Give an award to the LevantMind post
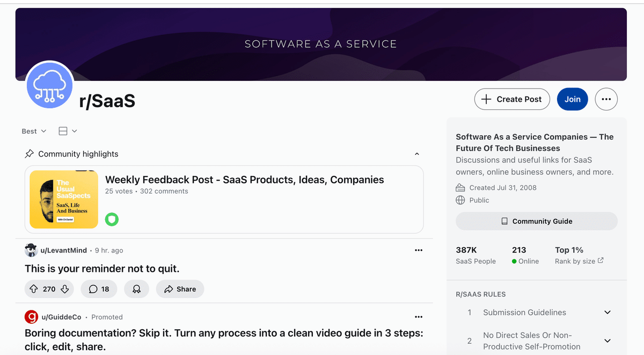The height and width of the screenshot is (355, 644). click(136, 289)
